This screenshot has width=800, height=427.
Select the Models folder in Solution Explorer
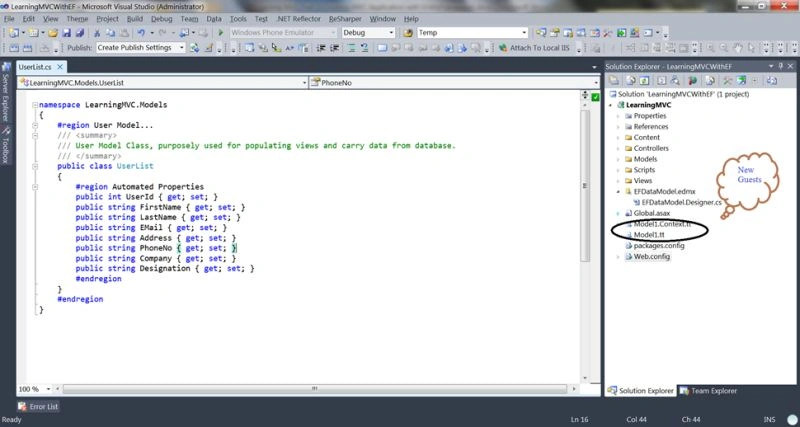[645, 159]
